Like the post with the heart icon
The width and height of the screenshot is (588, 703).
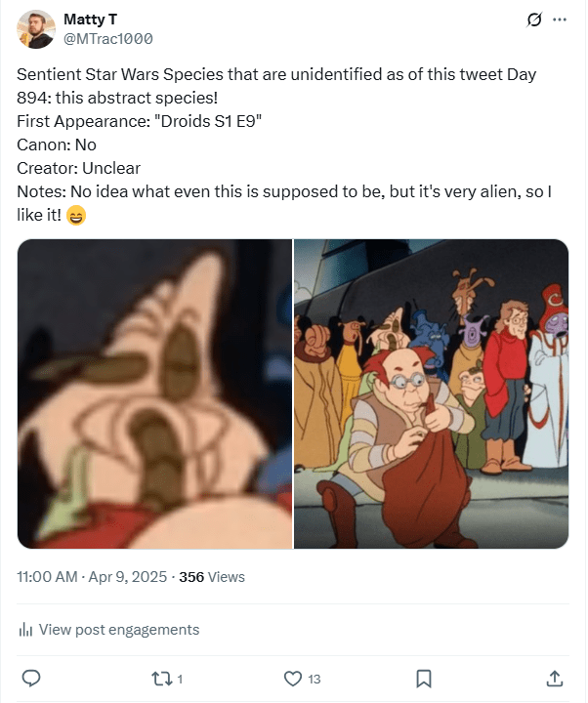coord(292,678)
